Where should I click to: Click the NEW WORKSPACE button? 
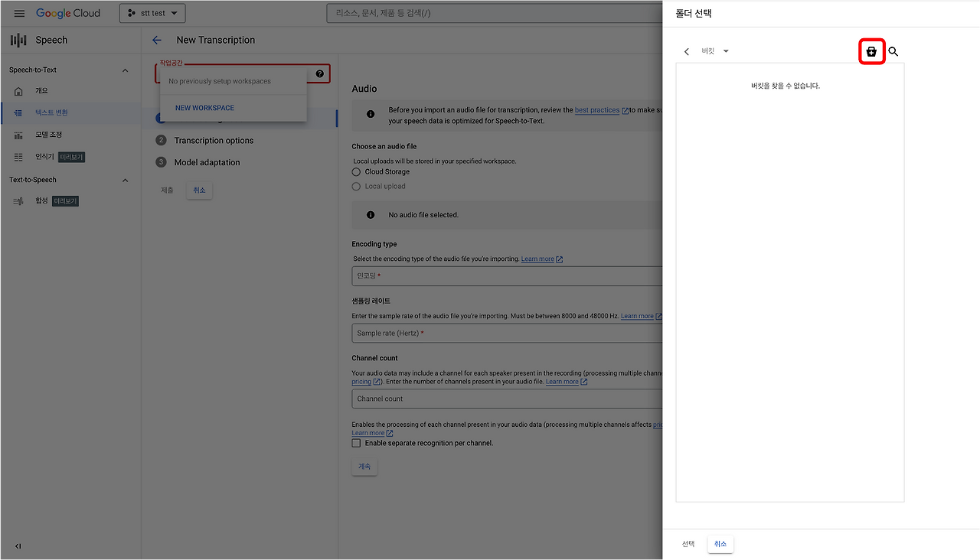204,108
